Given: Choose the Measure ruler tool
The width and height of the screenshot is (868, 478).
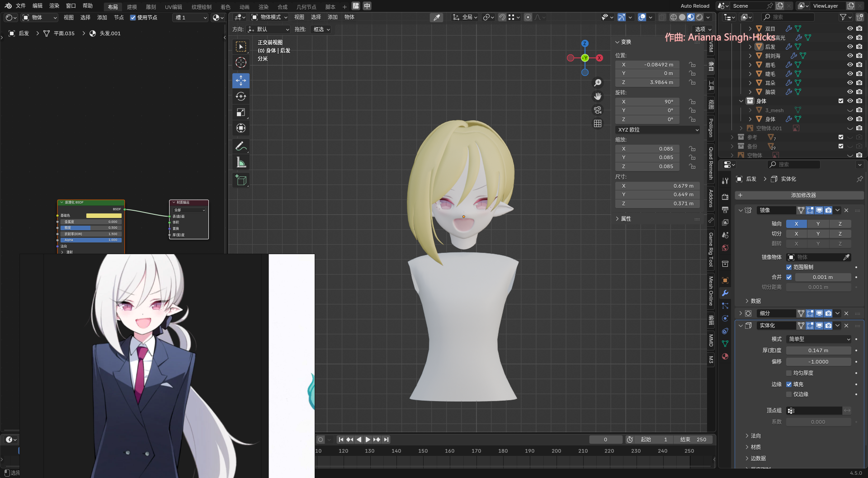Looking at the screenshot, I should point(241,162).
